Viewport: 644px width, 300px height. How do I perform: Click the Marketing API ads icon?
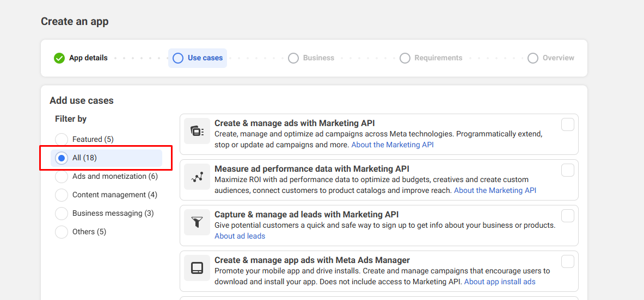pyautogui.click(x=197, y=131)
